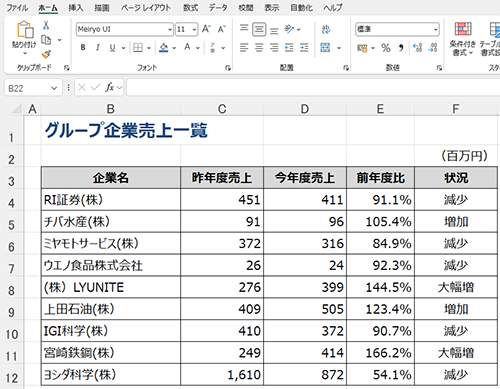Open the 挿入 ribbon tab

click(76, 8)
